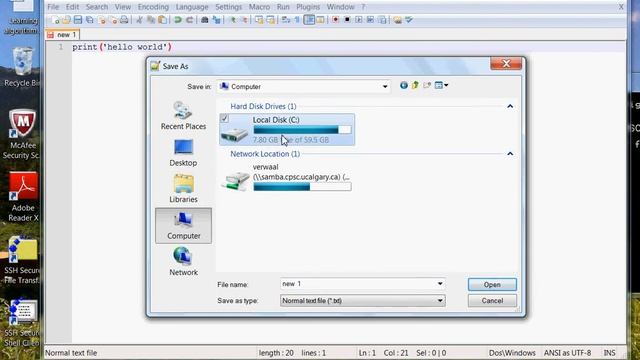Viewport: 640px width, 360px height.
Task: Start macro recording with red dot icon
Action: point(335,20)
